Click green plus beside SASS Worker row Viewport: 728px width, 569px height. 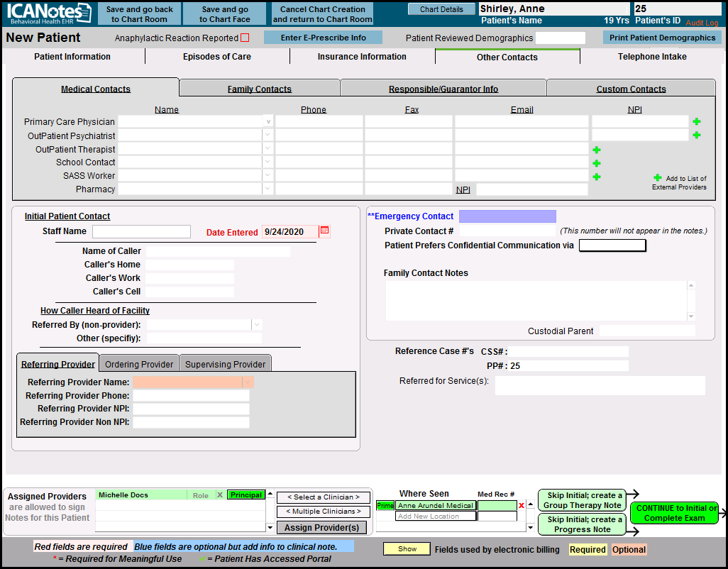(597, 177)
